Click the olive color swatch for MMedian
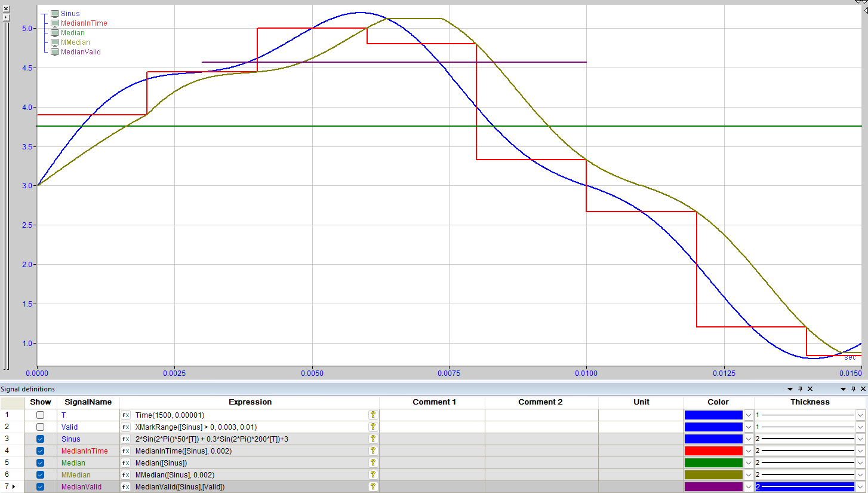 (x=713, y=474)
